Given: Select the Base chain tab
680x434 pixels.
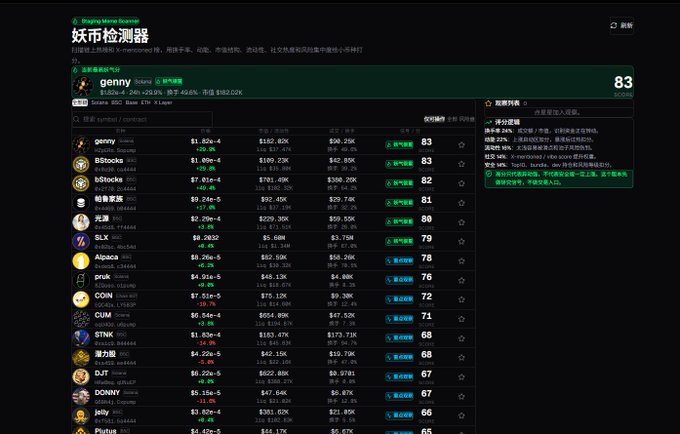Looking at the screenshot, I should point(131,103).
